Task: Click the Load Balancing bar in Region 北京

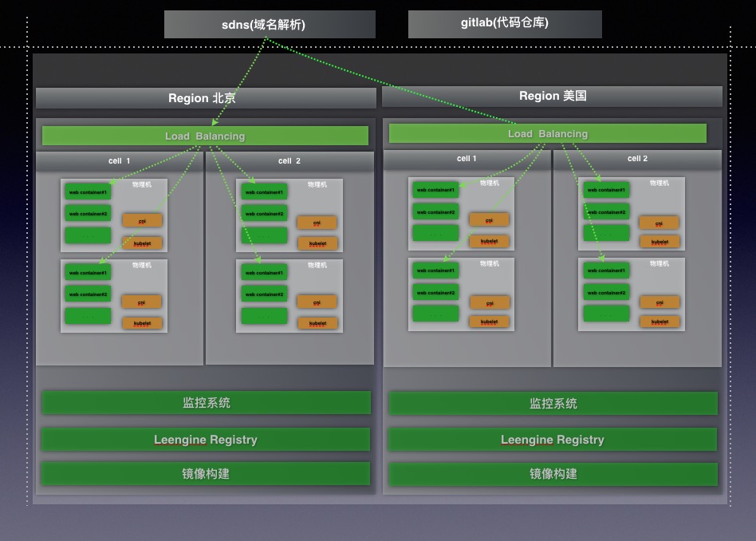Action: [204, 135]
